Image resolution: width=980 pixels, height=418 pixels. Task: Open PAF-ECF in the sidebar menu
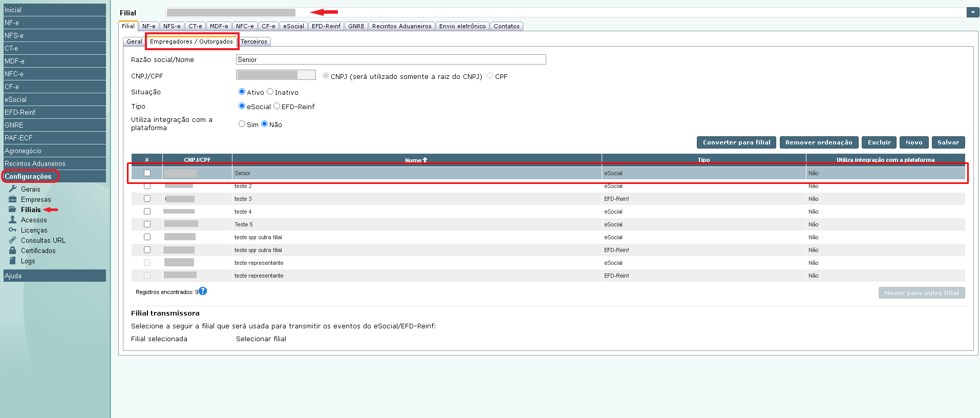tap(55, 138)
